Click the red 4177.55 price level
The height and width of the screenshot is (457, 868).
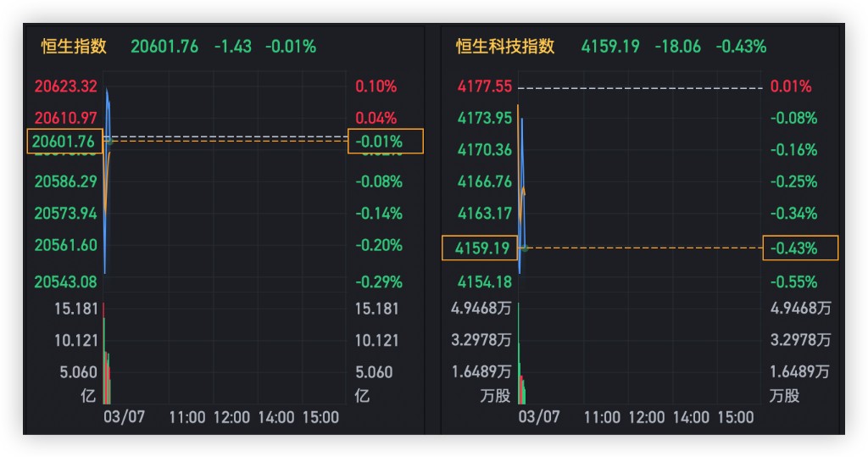(484, 86)
